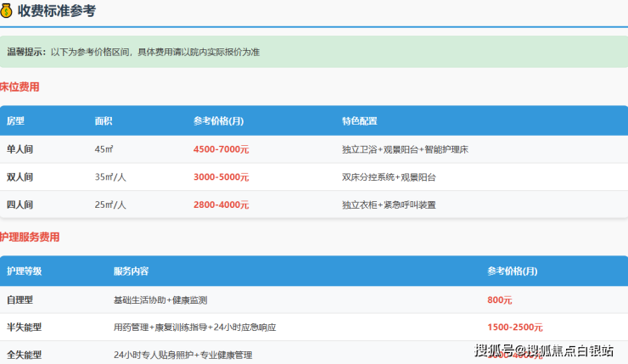This screenshot has width=628, height=364.
Task: Click the 服务内容 column header
Action: (131, 272)
